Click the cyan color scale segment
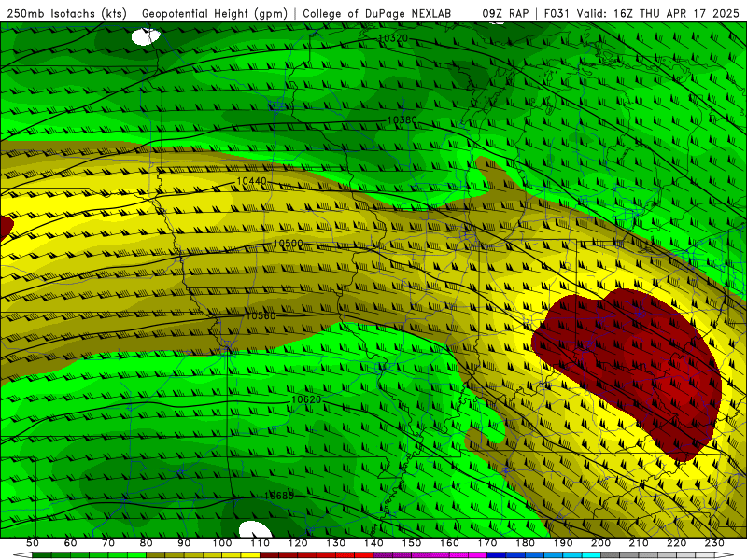 tap(591, 554)
